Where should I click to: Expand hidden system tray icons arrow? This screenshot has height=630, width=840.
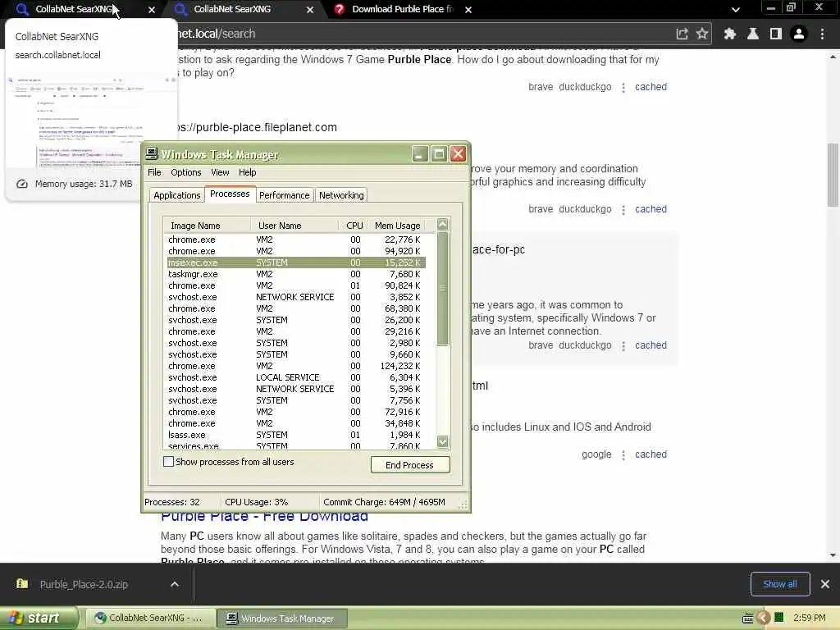click(764, 619)
